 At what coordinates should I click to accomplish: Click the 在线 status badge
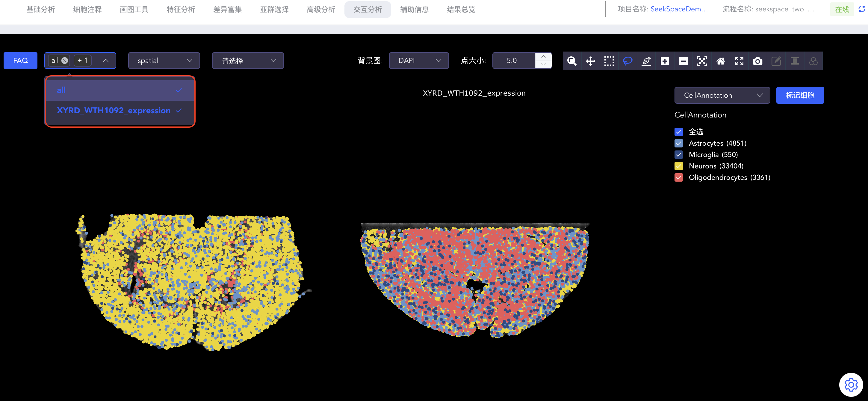pyautogui.click(x=842, y=9)
